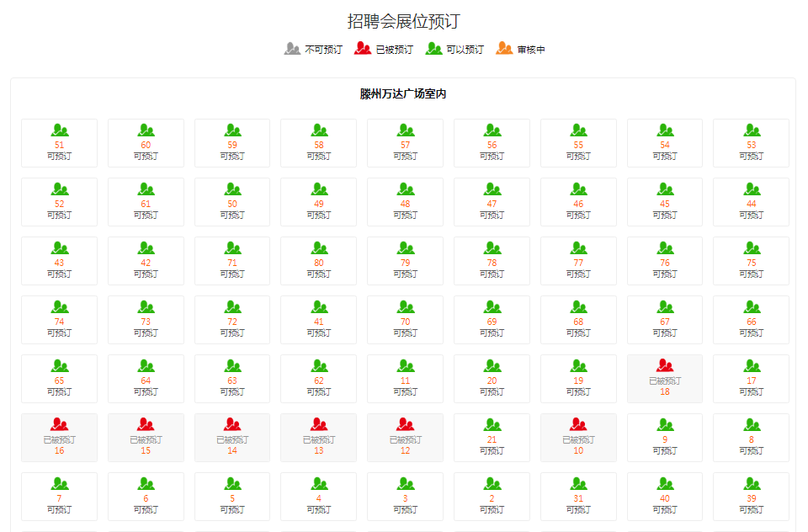Viewport: 808px width, 532px height.
Task: Click the red booked icon of booth 15
Action: click(x=146, y=424)
